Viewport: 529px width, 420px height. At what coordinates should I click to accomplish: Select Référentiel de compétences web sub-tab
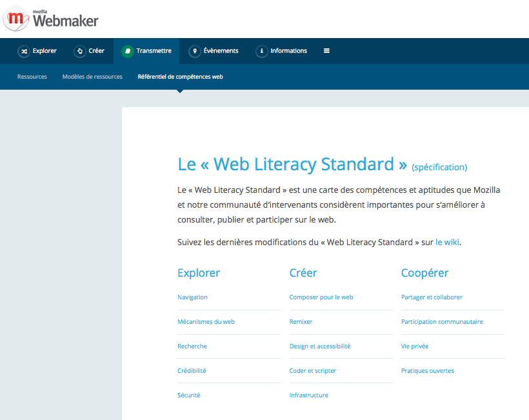pos(180,77)
